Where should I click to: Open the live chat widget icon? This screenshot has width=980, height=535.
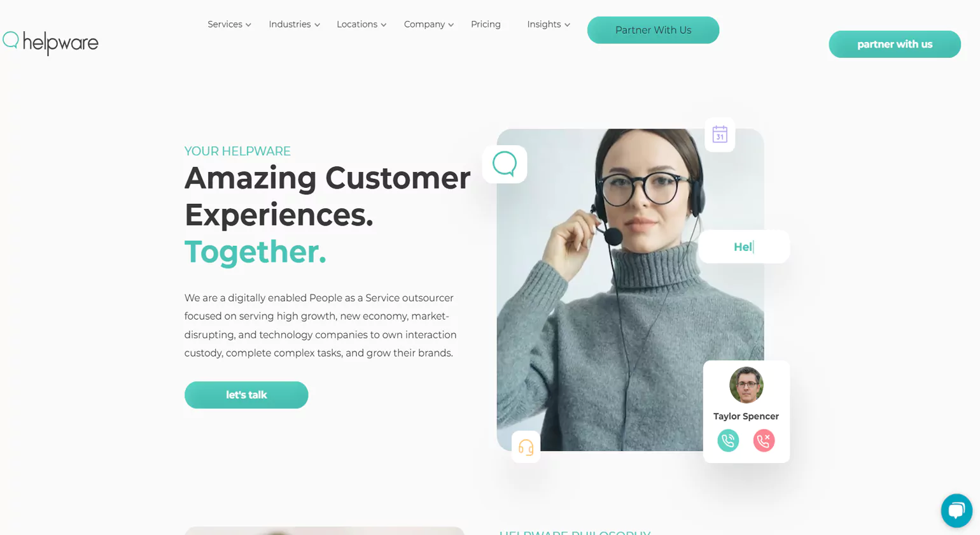(x=956, y=510)
